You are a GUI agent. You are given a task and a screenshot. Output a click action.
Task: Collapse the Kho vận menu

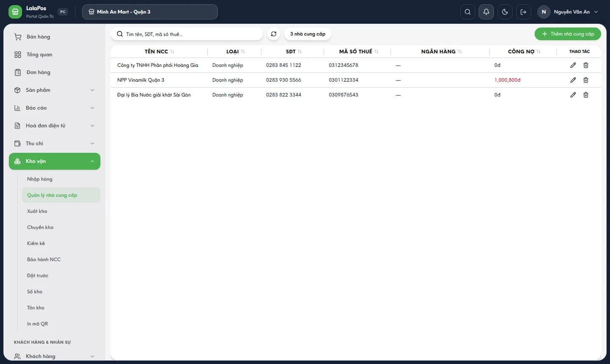[x=55, y=161]
